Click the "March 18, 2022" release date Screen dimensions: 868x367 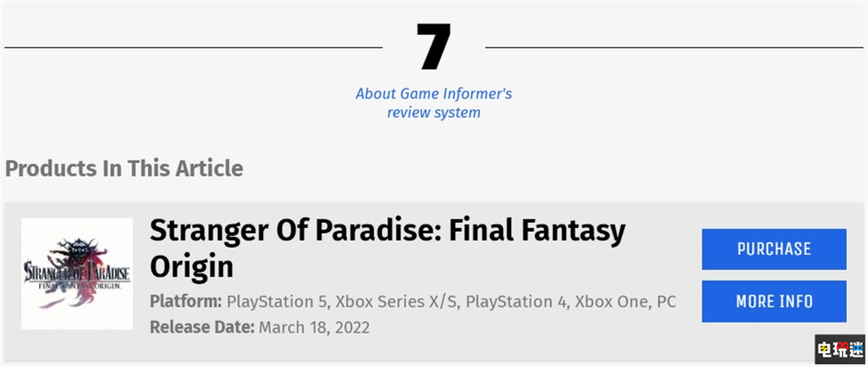(314, 327)
